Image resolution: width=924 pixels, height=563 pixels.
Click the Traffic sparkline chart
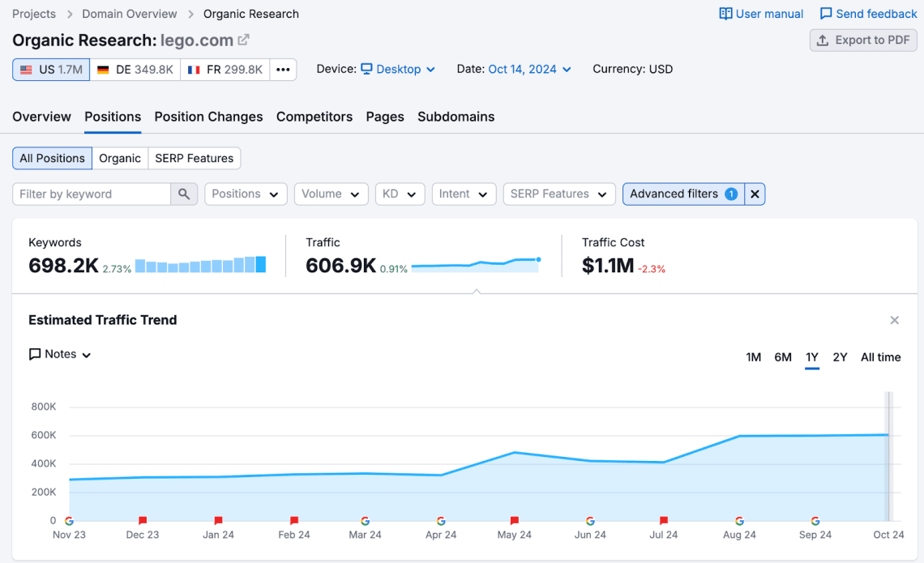pos(476,264)
